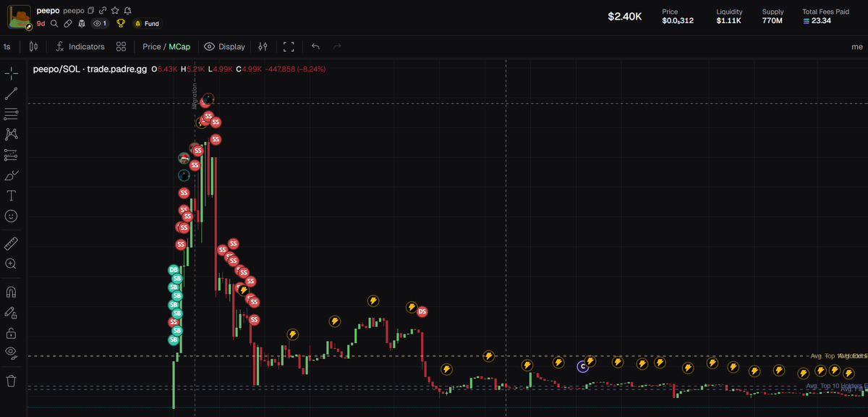Image resolution: width=868 pixels, height=417 pixels.
Task: Open the 1s timeframe selector
Action: pyautogui.click(x=7, y=46)
